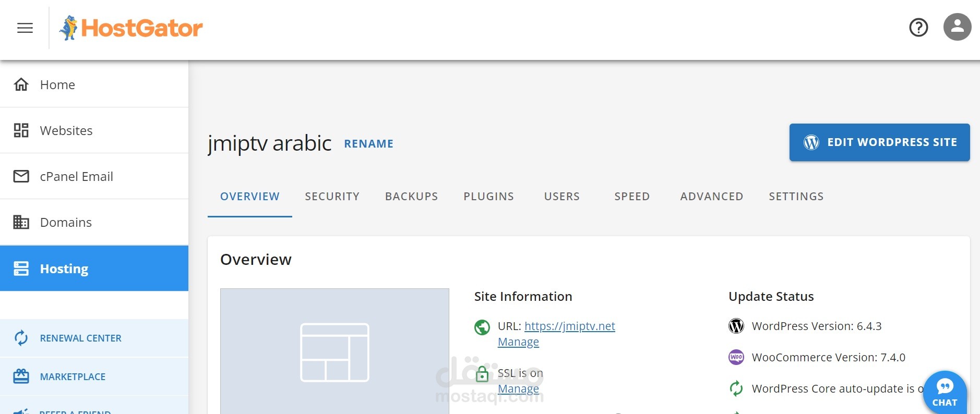Open Domains from the sidebar

click(x=94, y=222)
